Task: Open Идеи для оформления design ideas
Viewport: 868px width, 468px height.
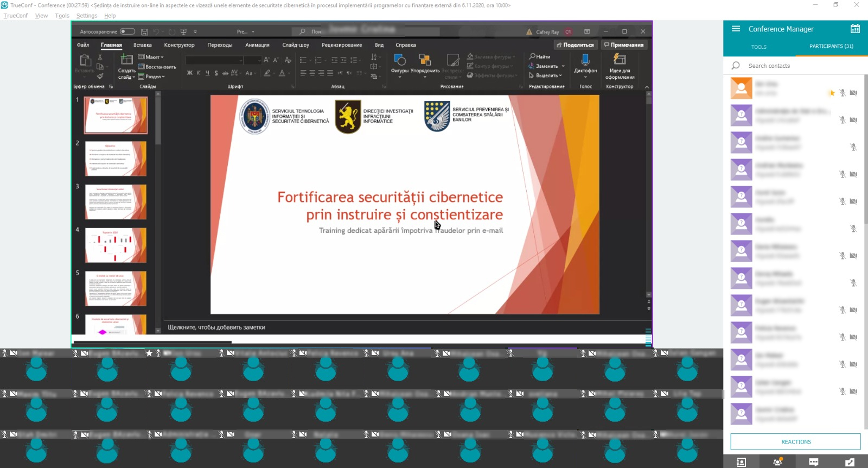Action: [x=620, y=66]
